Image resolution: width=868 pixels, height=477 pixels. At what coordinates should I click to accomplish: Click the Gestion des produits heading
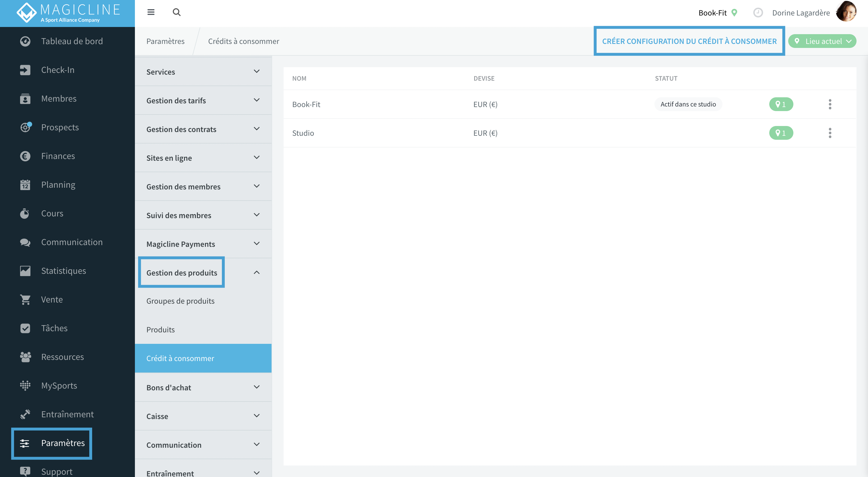click(182, 273)
